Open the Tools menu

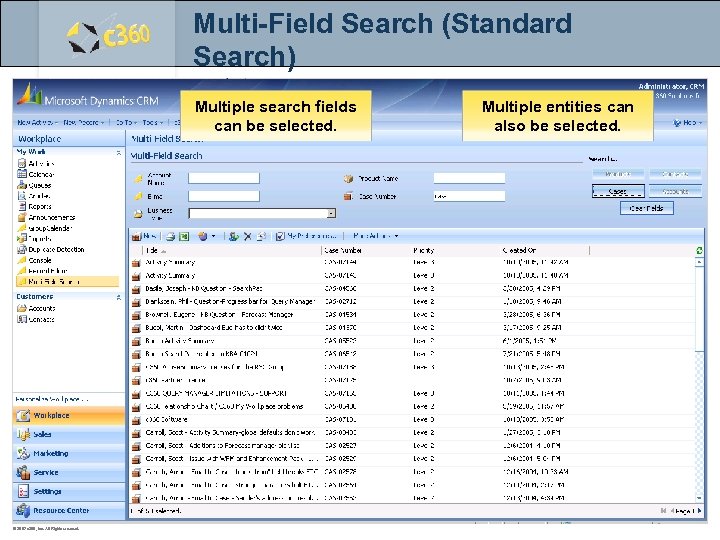point(152,123)
